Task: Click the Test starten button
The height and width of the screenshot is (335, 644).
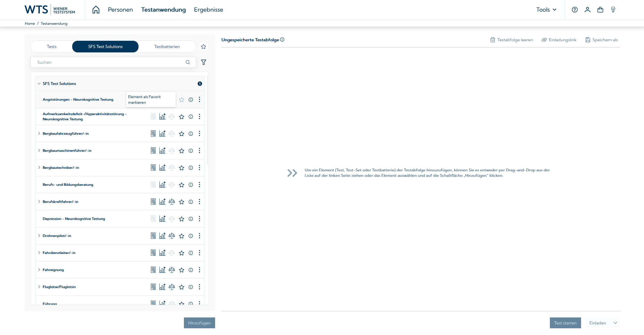Action: click(565, 323)
